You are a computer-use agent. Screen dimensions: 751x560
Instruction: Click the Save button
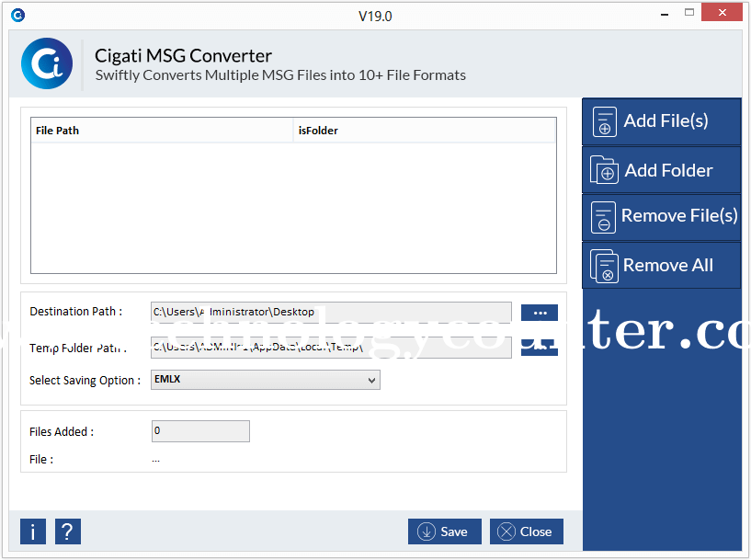click(x=445, y=531)
